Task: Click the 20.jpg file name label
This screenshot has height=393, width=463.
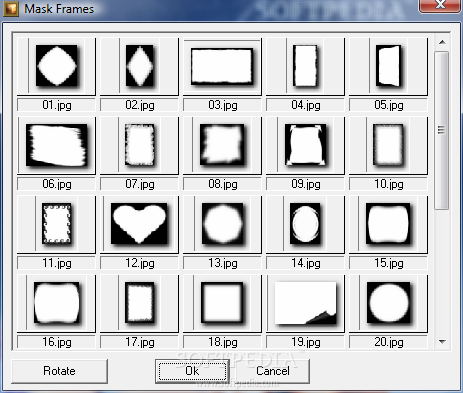Action: click(388, 342)
